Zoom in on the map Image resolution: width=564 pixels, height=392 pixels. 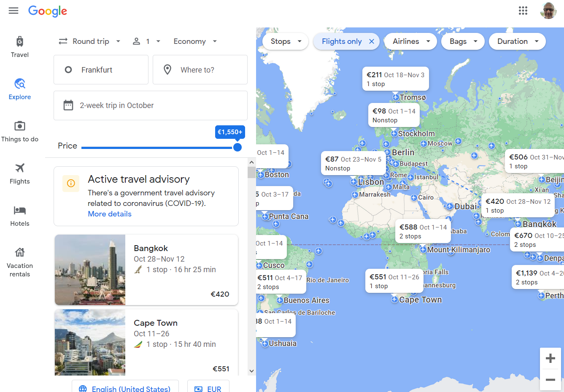pos(550,358)
